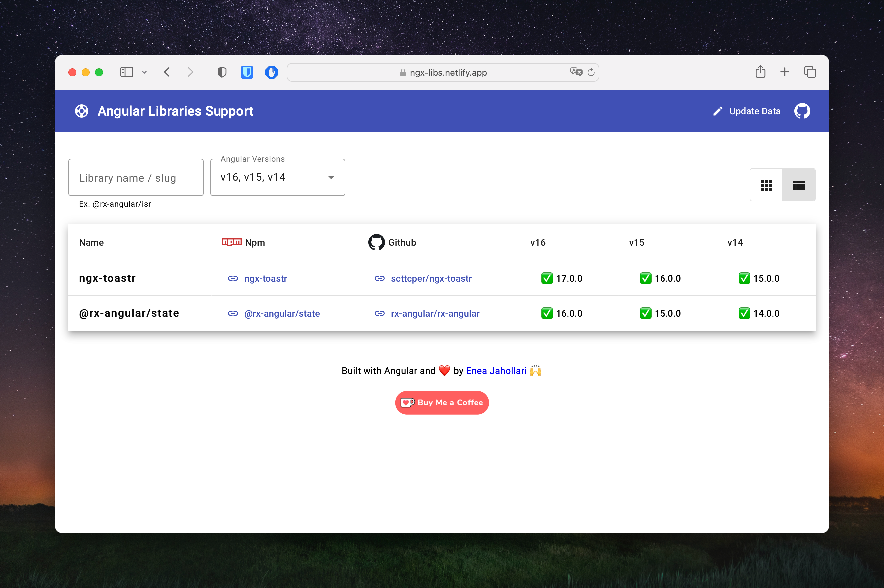Screen dimensions: 884x588
Task: Click the Library name / slug field
Action: click(x=136, y=177)
